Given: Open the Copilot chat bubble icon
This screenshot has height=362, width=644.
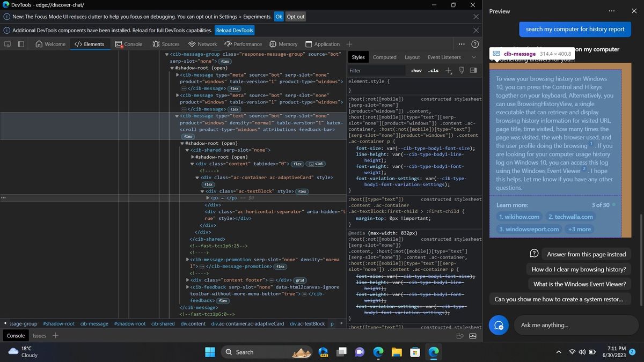Looking at the screenshot, I should tap(498, 325).
